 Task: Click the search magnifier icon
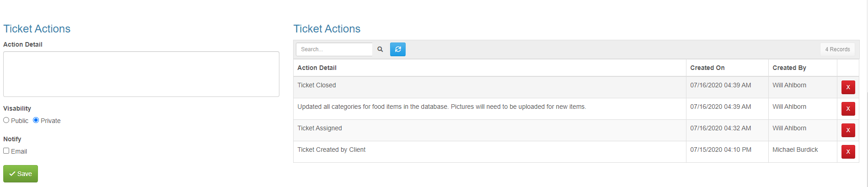380,49
